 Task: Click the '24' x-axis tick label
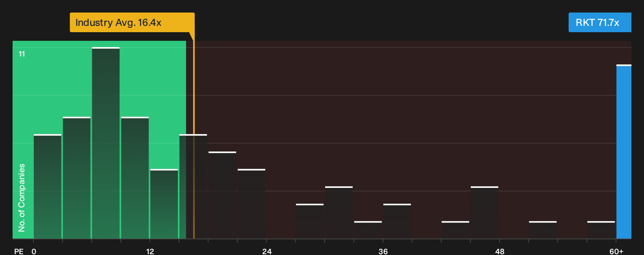click(267, 251)
